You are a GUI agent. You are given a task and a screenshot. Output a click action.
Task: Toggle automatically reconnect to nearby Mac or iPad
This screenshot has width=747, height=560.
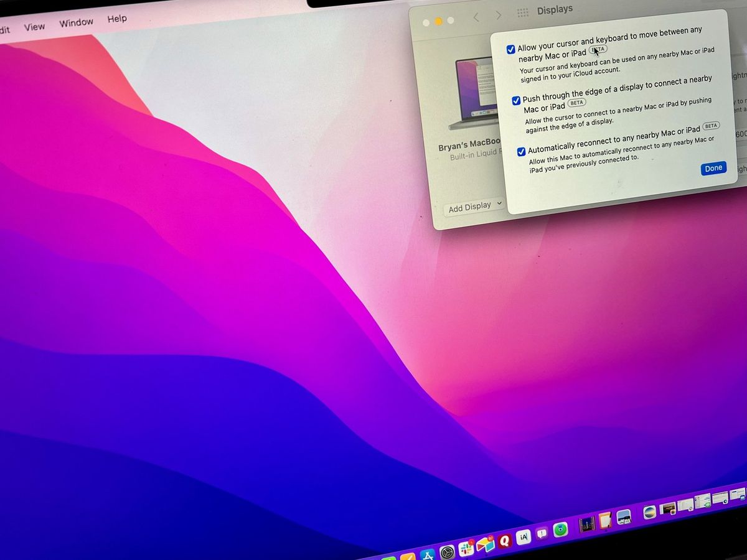click(521, 151)
